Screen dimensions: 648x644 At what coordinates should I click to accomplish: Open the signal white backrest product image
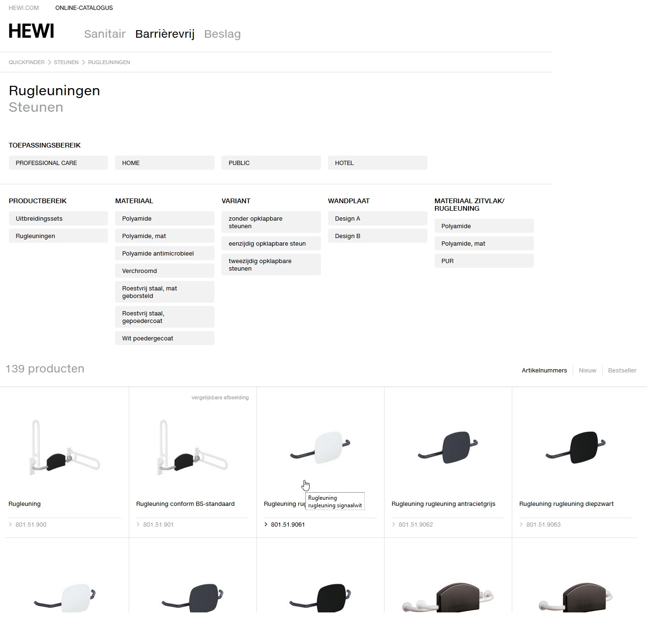(320, 447)
